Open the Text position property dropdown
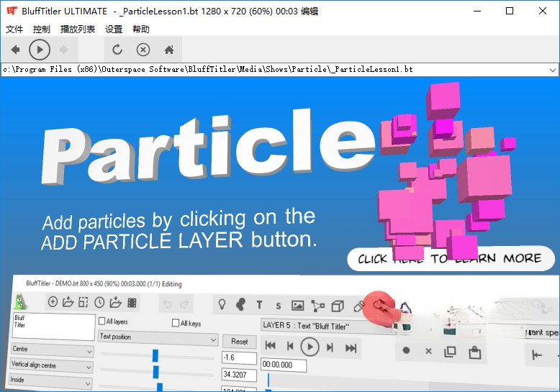The width and height of the screenshot is (560, 392). click(x=158, y=338)
